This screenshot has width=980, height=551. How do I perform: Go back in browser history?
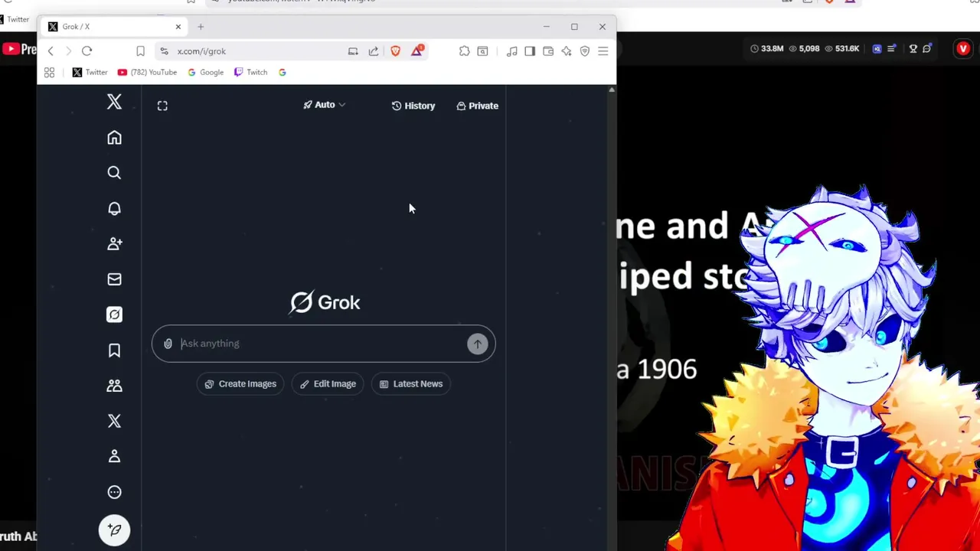(51, 51)
